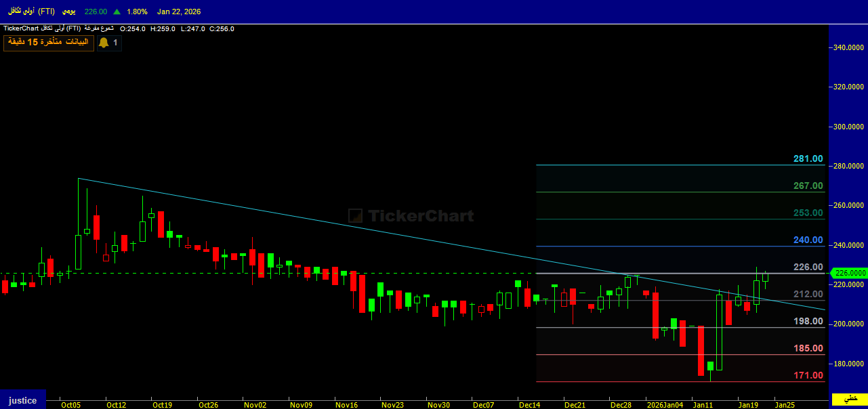
Task: Click the TickerChart watermark logo
Action: point(411,216)
